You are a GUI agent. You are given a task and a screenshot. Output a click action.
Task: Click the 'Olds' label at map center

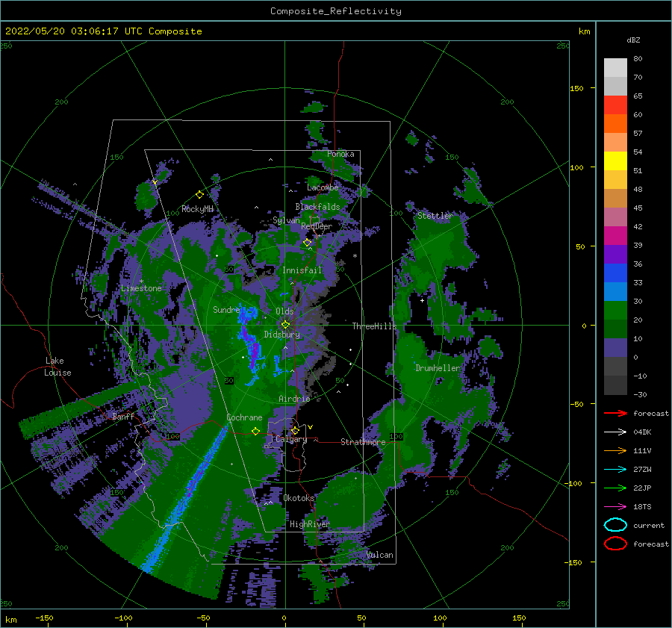[284, 311]
